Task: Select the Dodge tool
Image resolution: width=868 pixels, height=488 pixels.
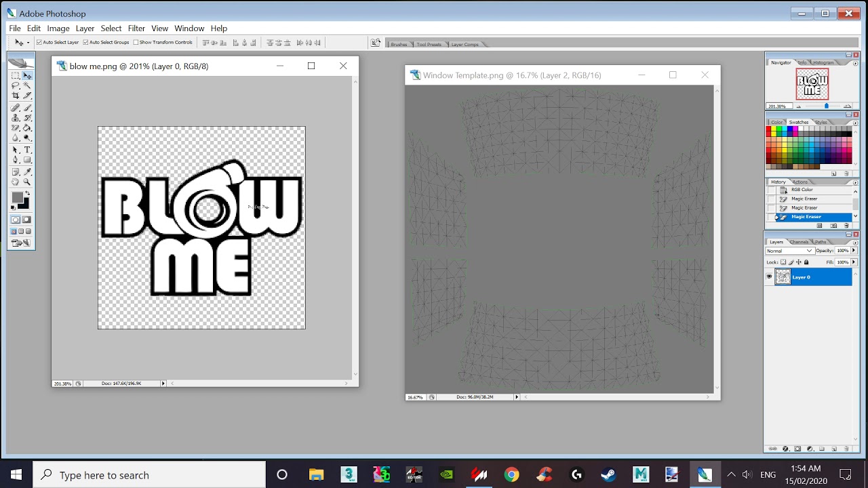Action: click(27, 138)
